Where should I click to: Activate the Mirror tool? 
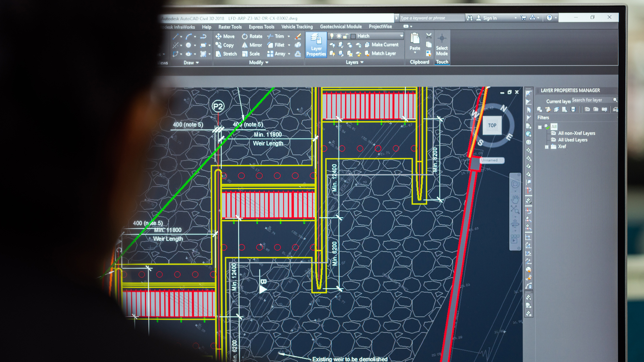click(252, 45)
